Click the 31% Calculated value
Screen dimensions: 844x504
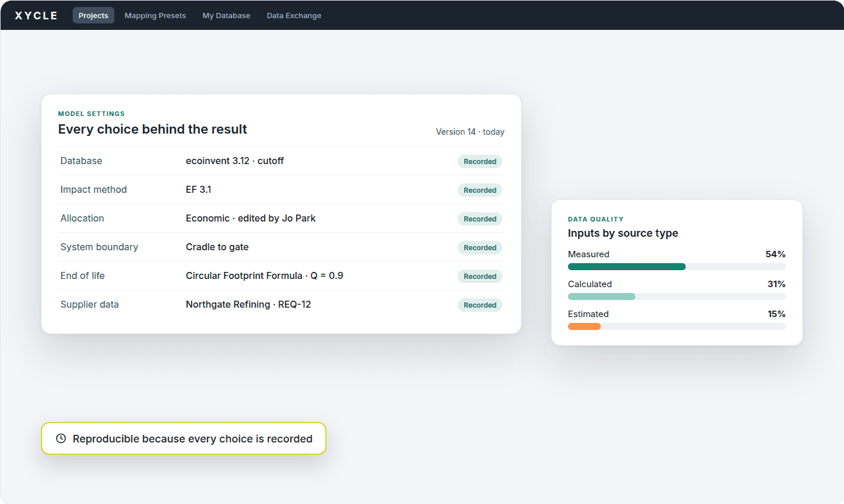pyautogui.click(x=777, y=284)
